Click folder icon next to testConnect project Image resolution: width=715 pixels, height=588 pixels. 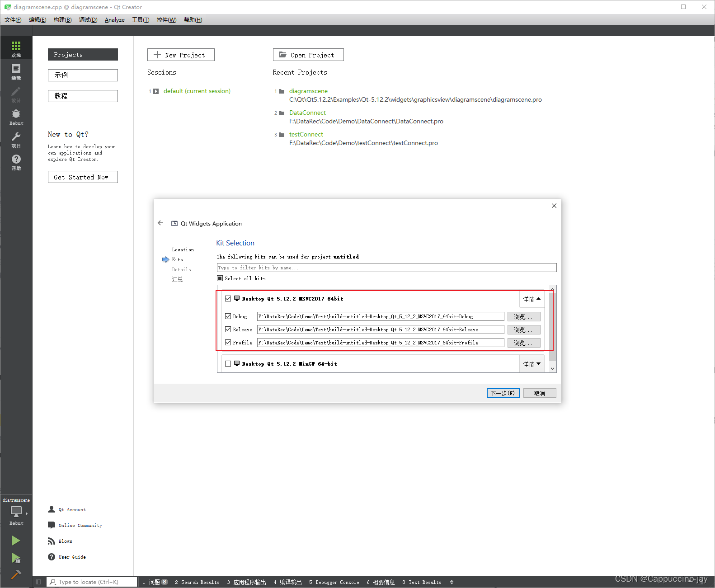[282, 135]
